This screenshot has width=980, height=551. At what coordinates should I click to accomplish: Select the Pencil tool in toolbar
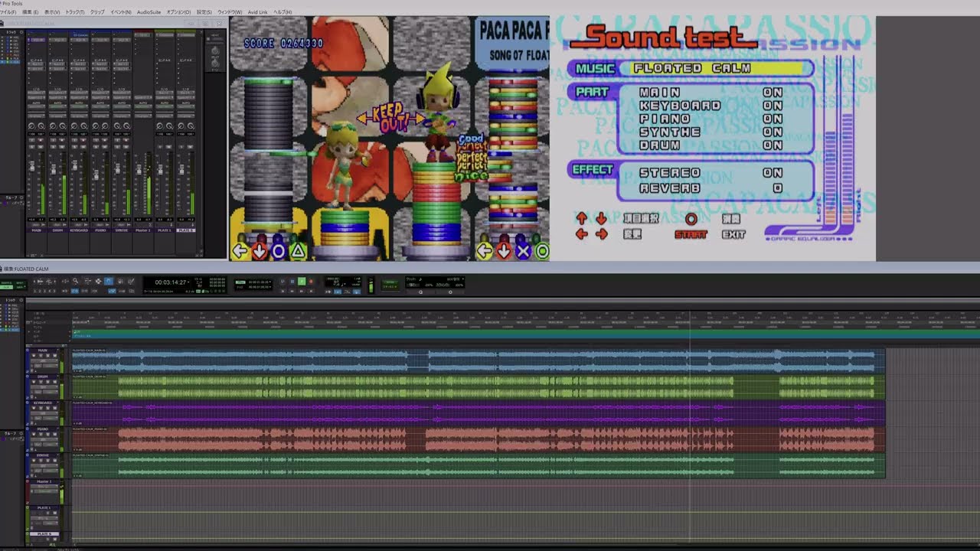[130, 282]
